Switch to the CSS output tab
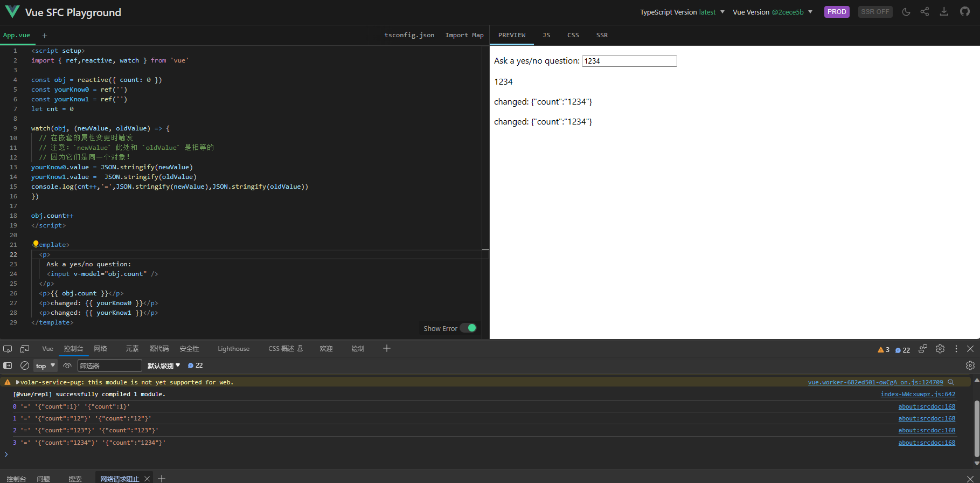 tap(573, 36)
